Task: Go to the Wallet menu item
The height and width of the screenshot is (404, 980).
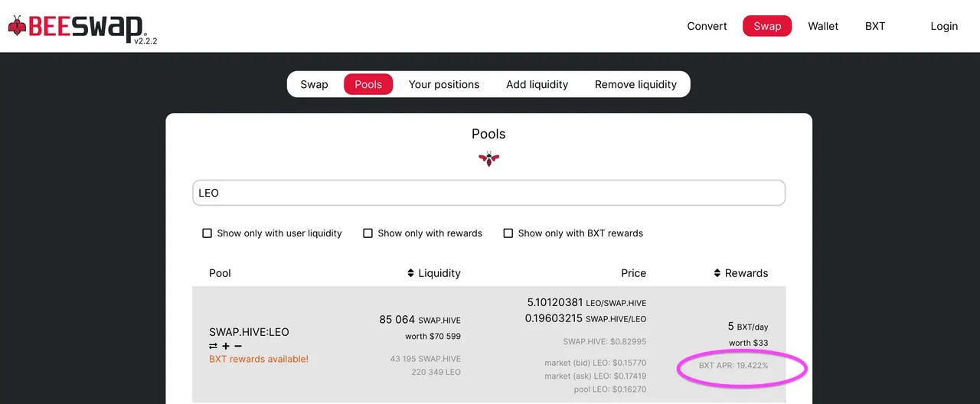Action: point(823,26)
